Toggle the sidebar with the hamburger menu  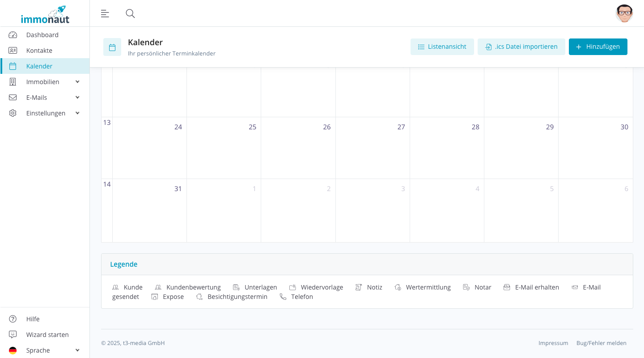tap(105, 13)
